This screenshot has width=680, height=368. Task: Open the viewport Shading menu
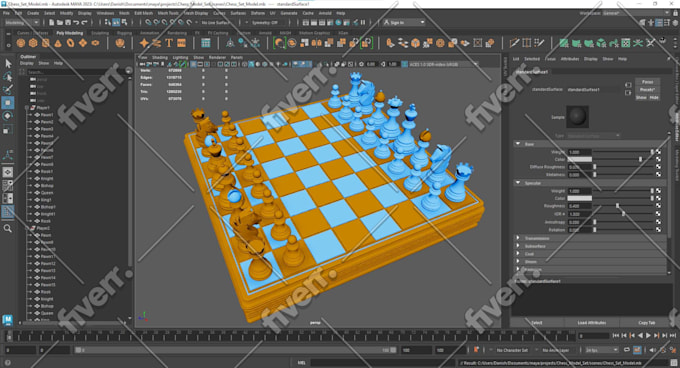pyautogui.click(x=160, y=58)
